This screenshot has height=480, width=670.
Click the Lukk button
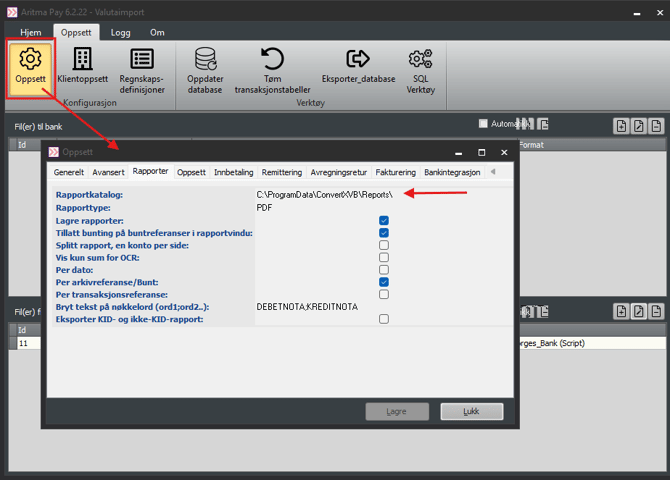tap(471, 411)
